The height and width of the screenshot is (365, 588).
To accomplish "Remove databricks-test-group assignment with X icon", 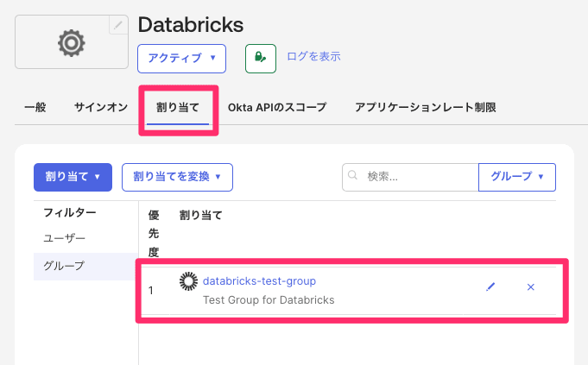I will [531, 287].
